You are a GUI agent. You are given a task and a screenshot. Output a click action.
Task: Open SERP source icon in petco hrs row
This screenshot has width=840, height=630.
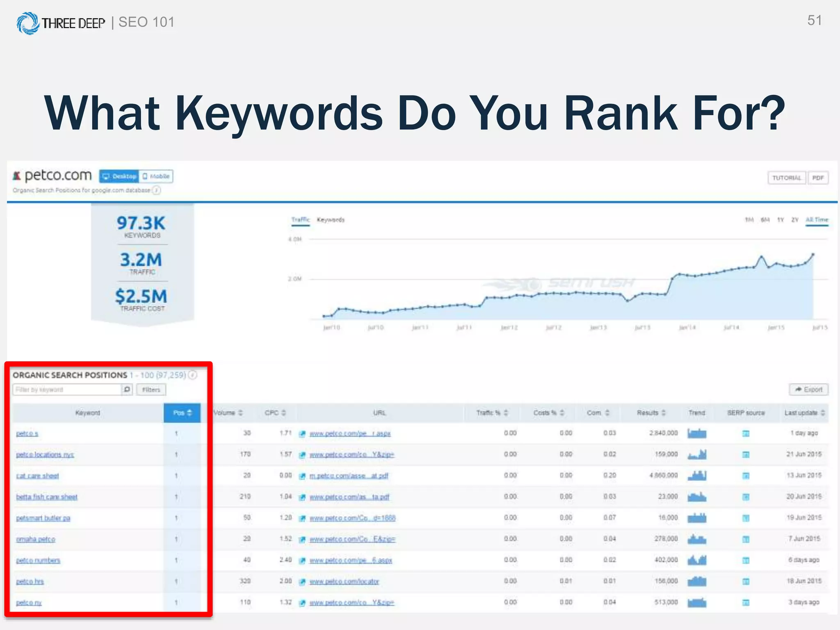(746, 582)
